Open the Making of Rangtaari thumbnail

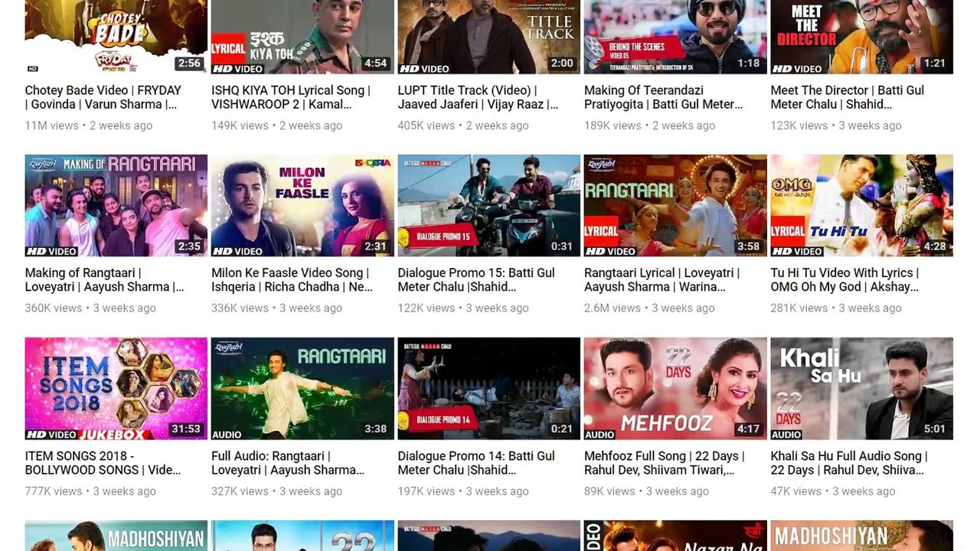(x=116, y=205)
